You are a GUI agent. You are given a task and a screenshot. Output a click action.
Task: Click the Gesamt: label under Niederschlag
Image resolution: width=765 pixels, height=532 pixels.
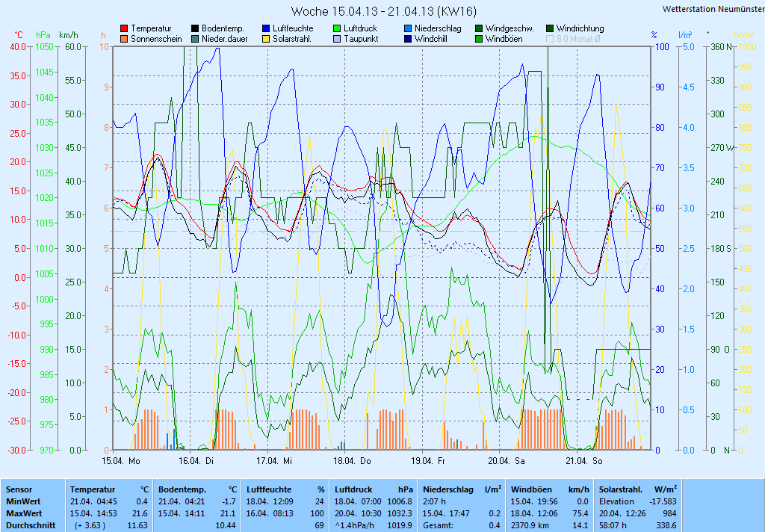pos(438,526)
